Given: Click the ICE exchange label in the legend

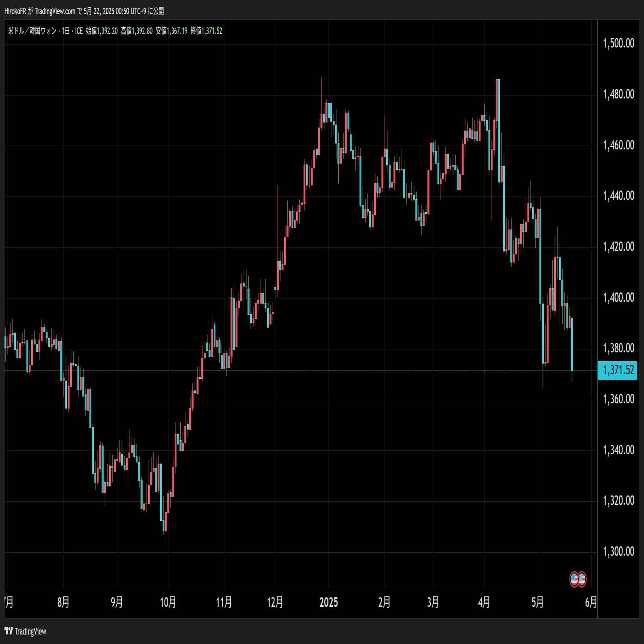Looking at the screenshot, I should pos(79,31).
